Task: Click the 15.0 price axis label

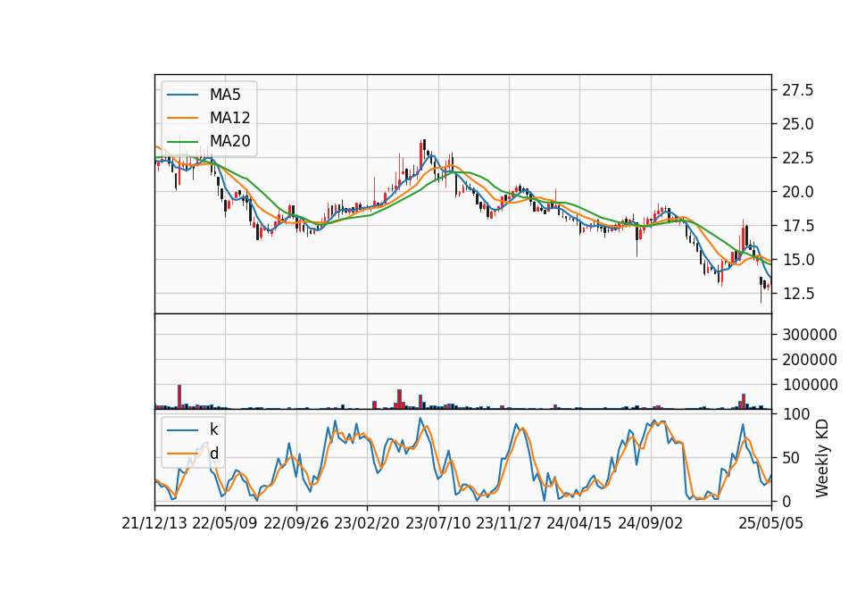Action: tap(797, 260)
